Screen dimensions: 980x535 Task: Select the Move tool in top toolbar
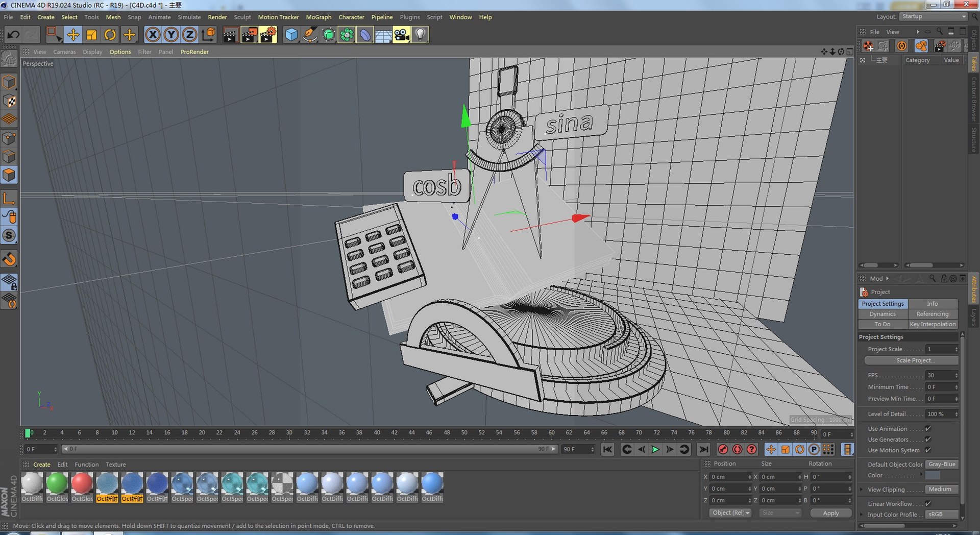73,35
